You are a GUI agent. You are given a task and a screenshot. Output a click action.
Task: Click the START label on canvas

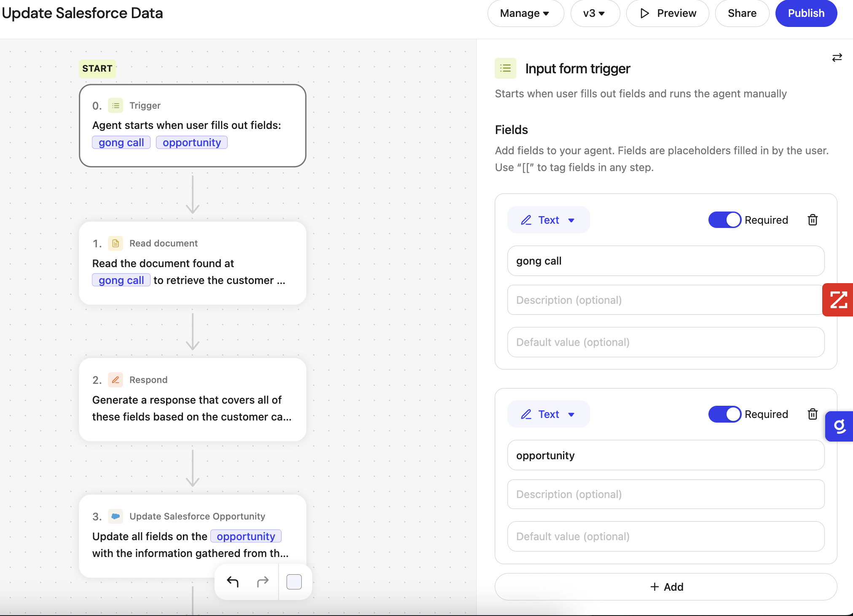tap(97, 69)
